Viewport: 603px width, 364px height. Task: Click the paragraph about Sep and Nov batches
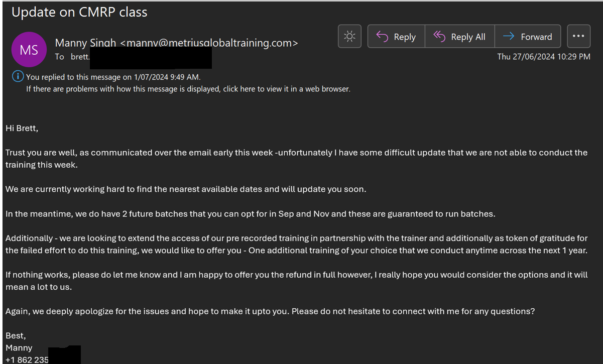point(250,214)
